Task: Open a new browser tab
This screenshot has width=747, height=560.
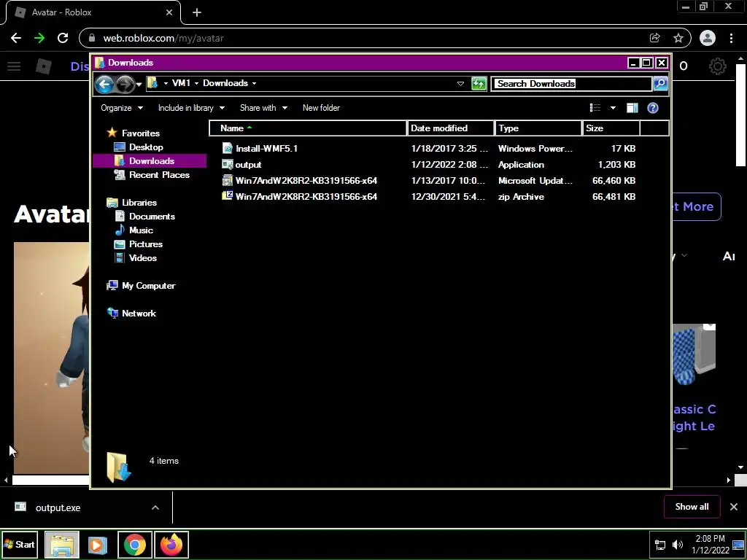Action: coord(197,12)
